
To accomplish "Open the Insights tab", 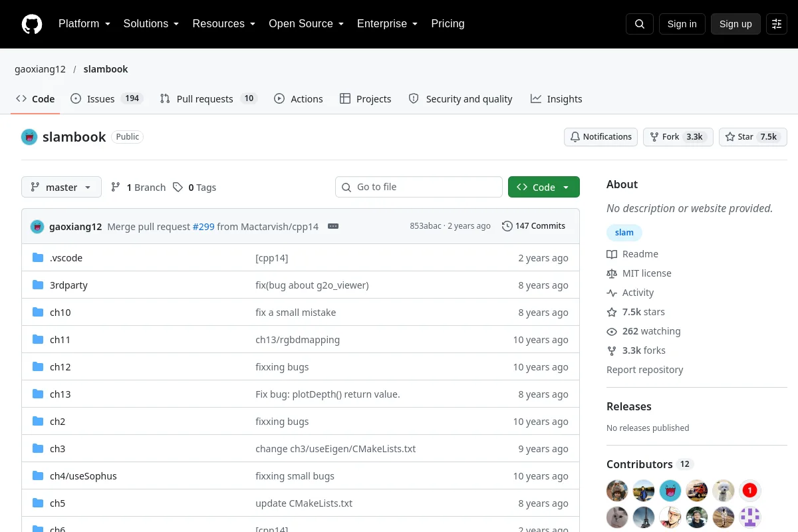I will (x=557, y=99).
